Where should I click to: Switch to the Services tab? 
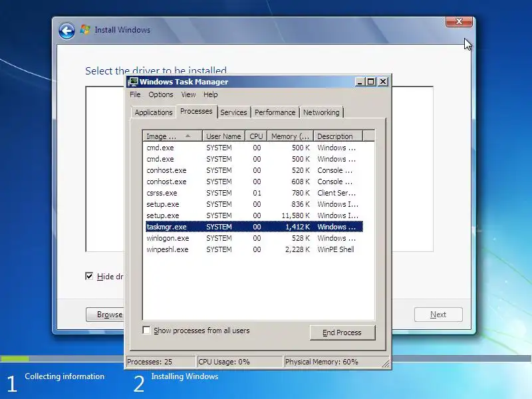[233, 112]
